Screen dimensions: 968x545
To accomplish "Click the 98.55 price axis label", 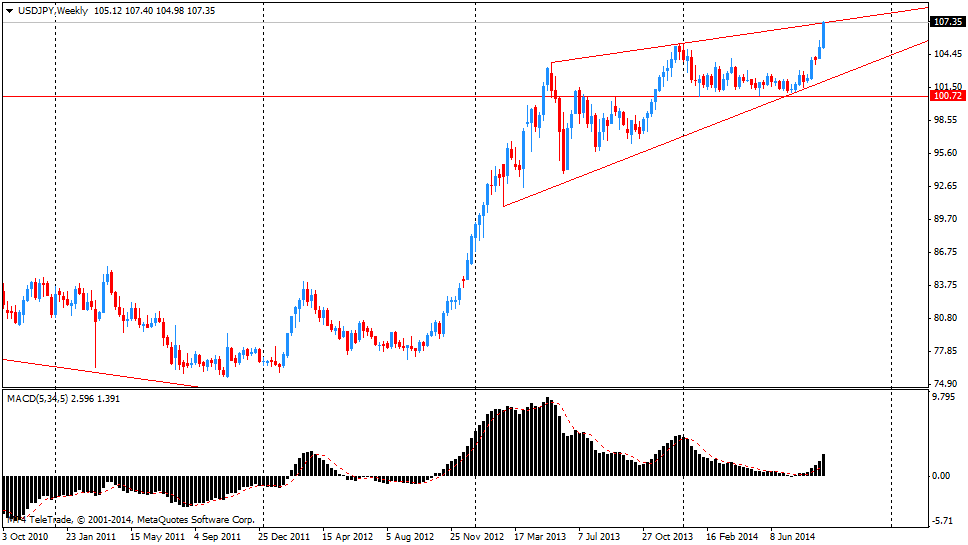I will (947, 120).
